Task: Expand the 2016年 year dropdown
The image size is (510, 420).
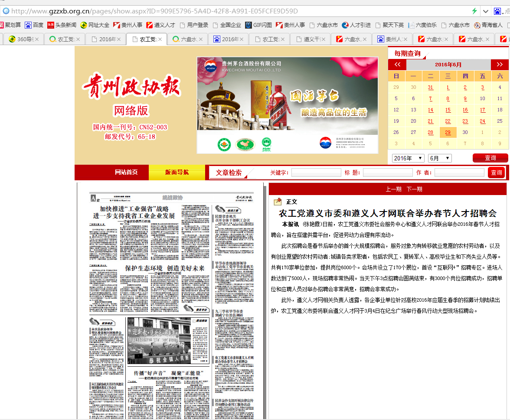Action: coord(408,158)
